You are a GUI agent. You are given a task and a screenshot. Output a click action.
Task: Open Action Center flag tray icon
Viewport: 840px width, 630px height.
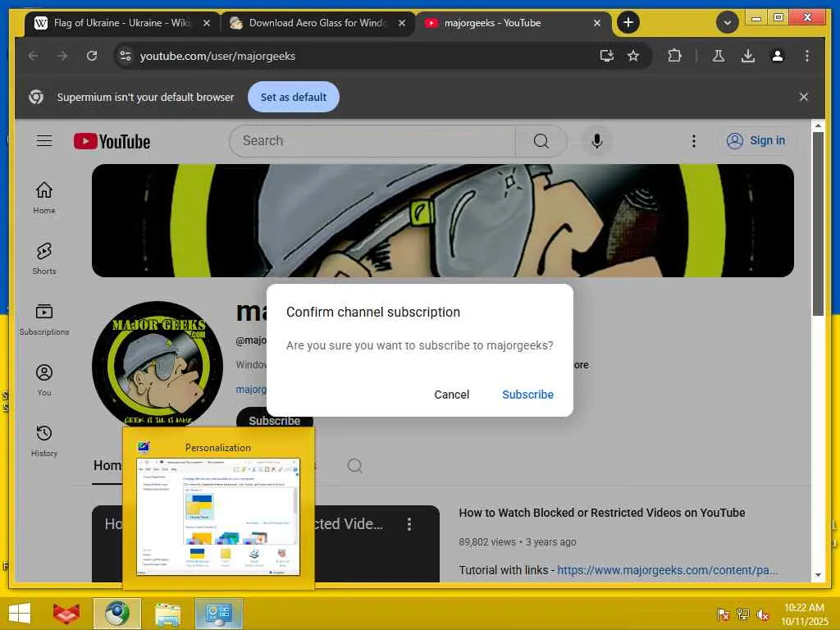(723, 614)
